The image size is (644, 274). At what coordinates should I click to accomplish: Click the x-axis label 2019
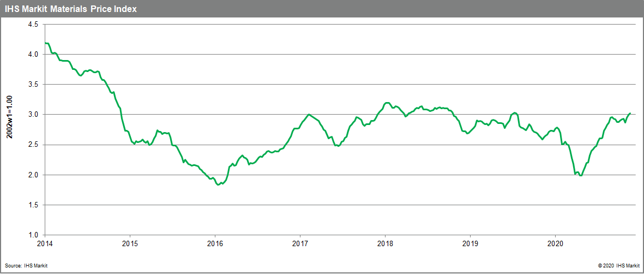point(470,243)
